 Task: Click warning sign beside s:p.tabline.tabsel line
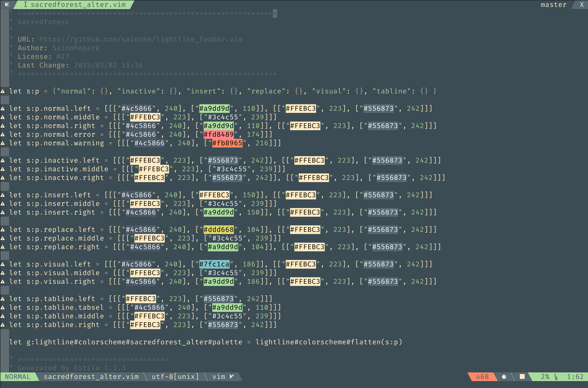(3, 308)
